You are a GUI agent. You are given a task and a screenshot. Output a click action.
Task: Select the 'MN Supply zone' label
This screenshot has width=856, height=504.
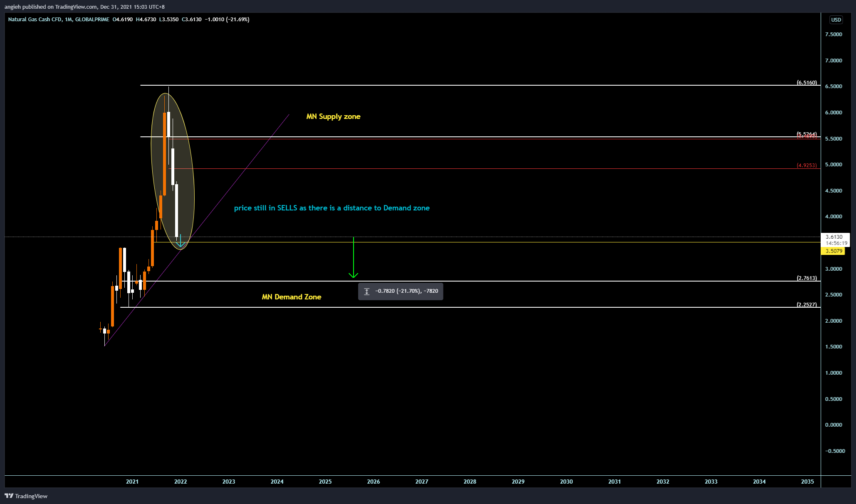(x=333, y=116)
